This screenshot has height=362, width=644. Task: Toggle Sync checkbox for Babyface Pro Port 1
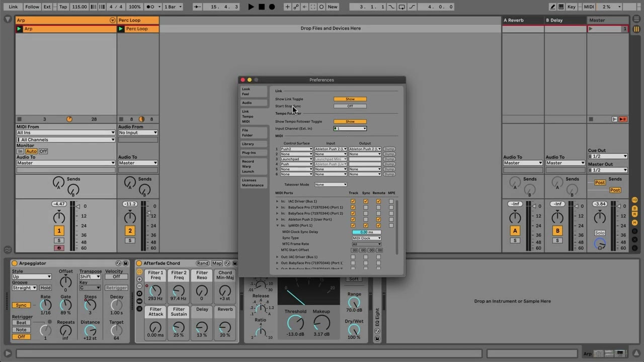(366, 207)
